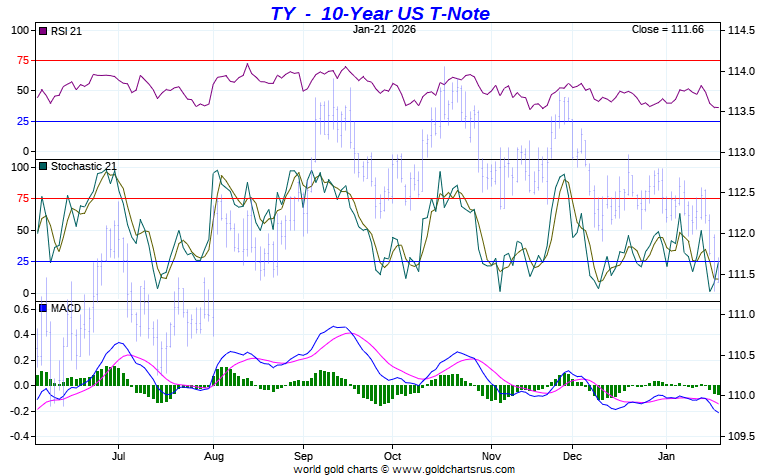
Task: Click the purple RSI 21 legend square
Action: 43,31
